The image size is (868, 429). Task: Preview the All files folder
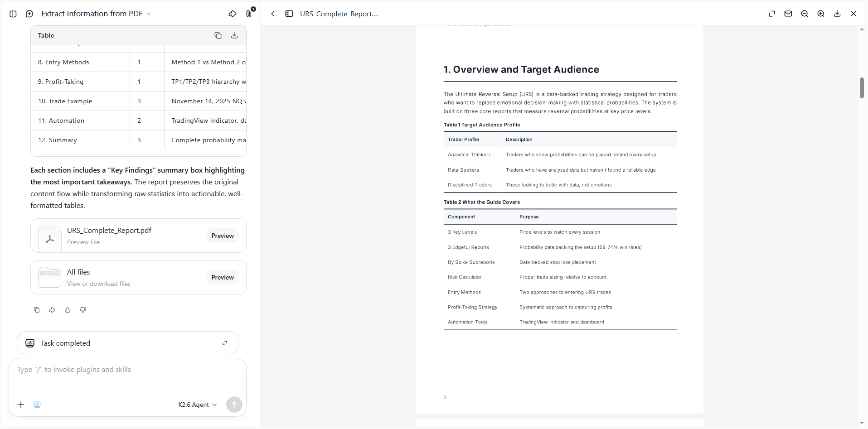click(223, 277)
